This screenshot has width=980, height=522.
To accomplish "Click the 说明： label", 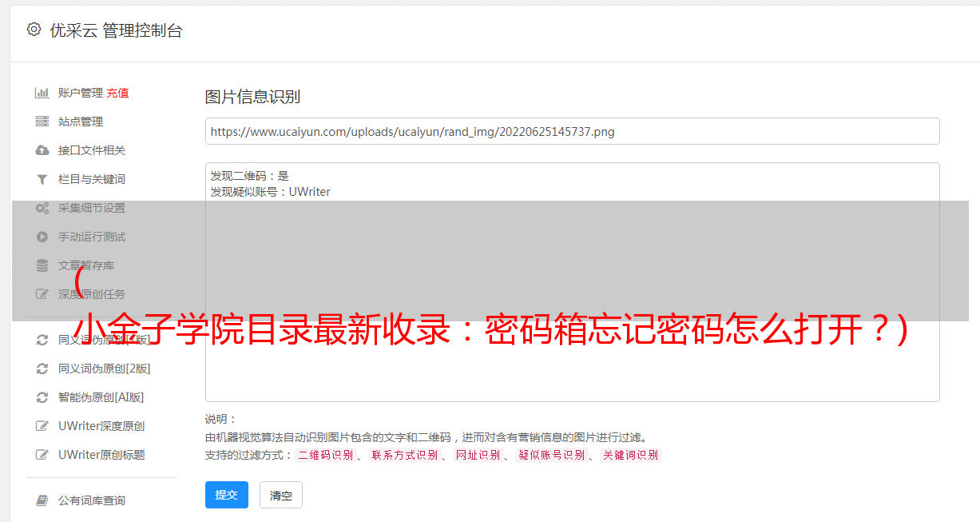I will (x=220, y=419).
